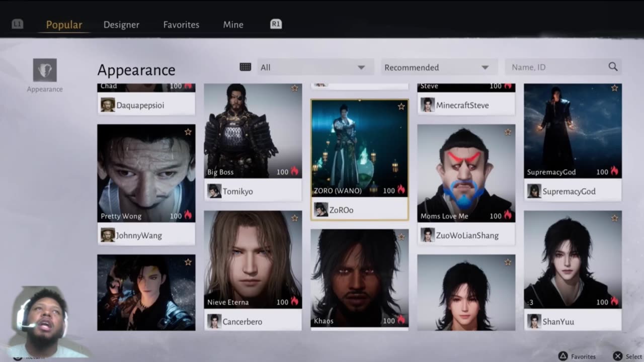
Task: Open the All category dropdown
Action: (315, 67)
